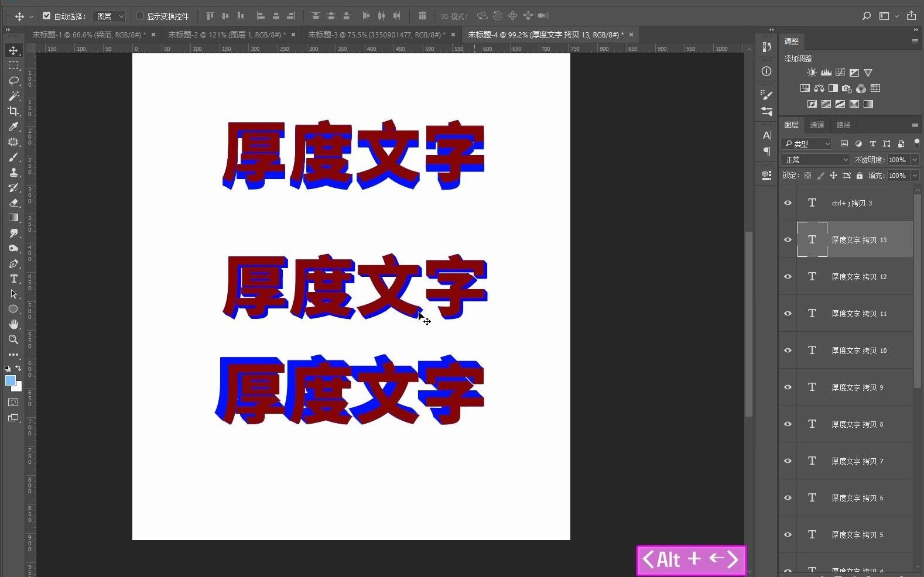Select the Ellipse shape tool
Screen dimensions: 924x577
click(x=13, y=309)
